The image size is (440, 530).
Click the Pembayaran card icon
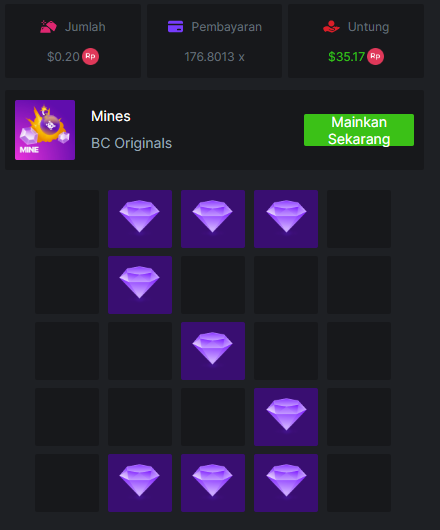point(175,27)
